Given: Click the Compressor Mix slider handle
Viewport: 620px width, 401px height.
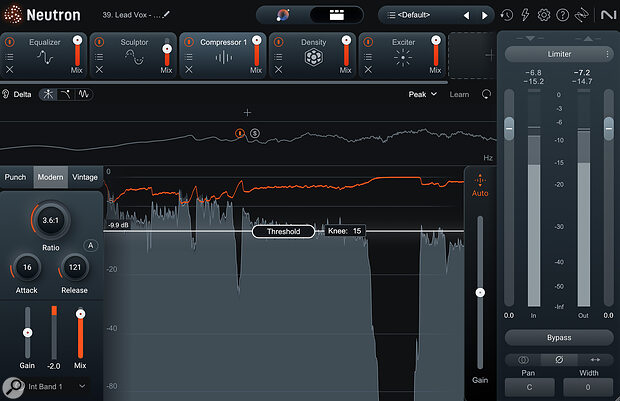Looking at the screenshot, I should [x=80, y=314].
